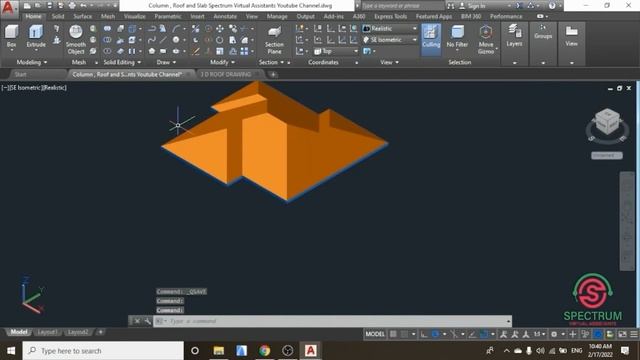640x360 pixels.
Task: Click the keyword search box in title bar
Action: tap(402, 6)
